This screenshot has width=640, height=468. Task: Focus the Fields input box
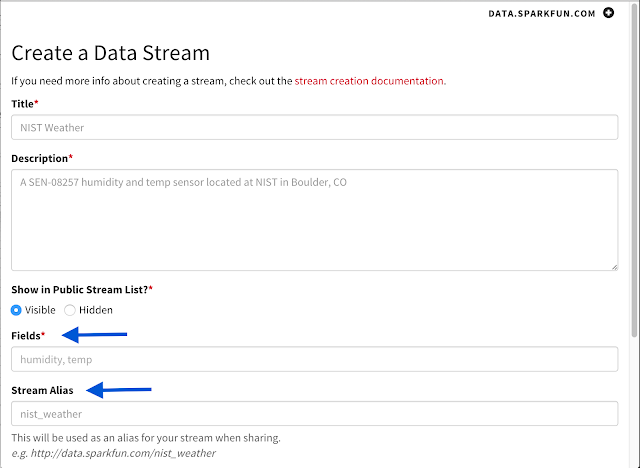pos(314,359)
